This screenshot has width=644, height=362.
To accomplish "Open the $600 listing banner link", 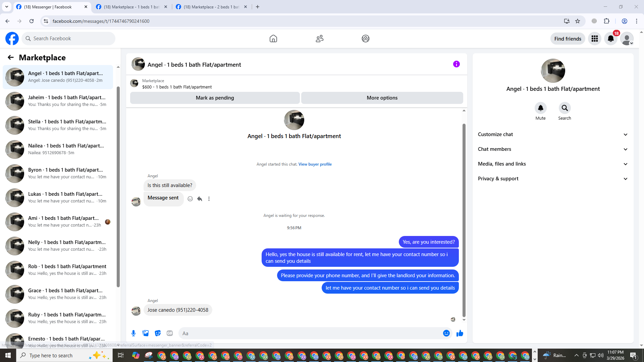I will 177,87.
